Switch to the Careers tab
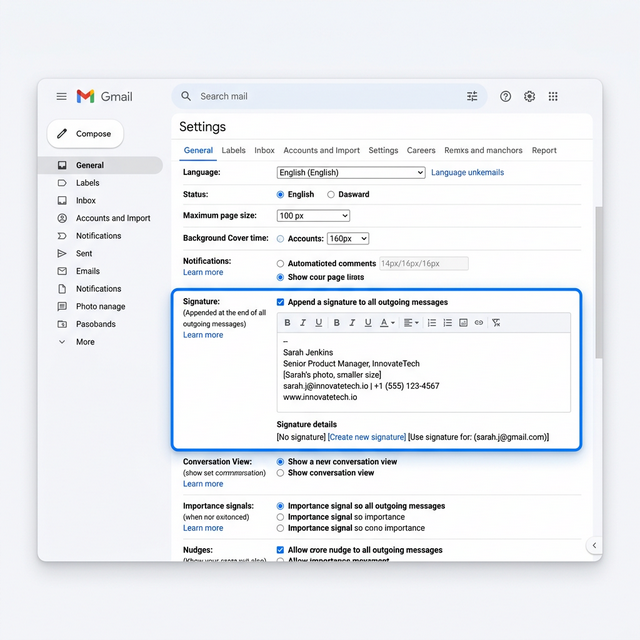This screenshot has width=640, height=640. (421, 150)
